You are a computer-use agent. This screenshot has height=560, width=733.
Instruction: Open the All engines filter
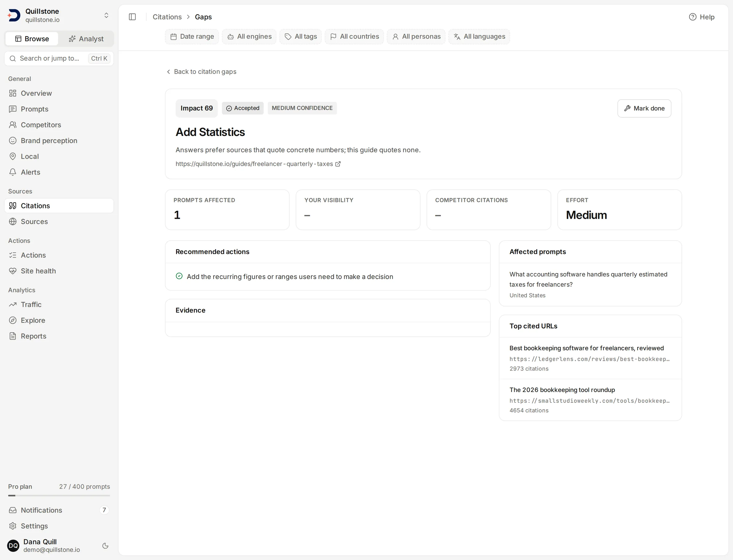click(249, 36)
